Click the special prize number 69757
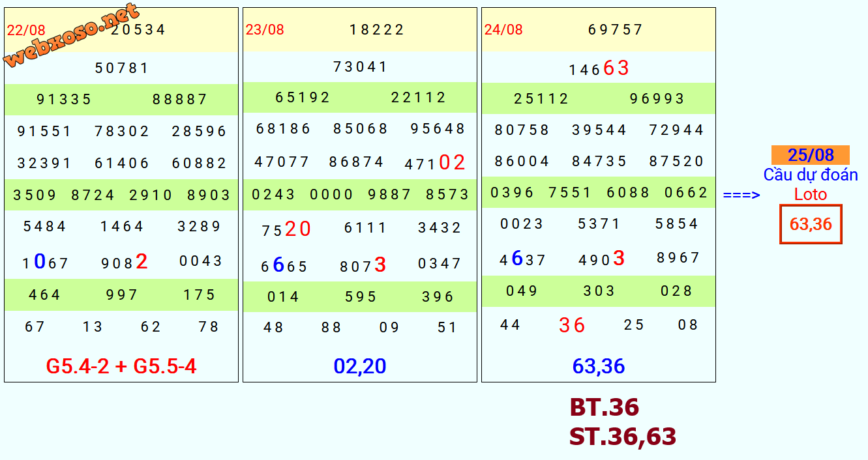 tap(616, 30)
